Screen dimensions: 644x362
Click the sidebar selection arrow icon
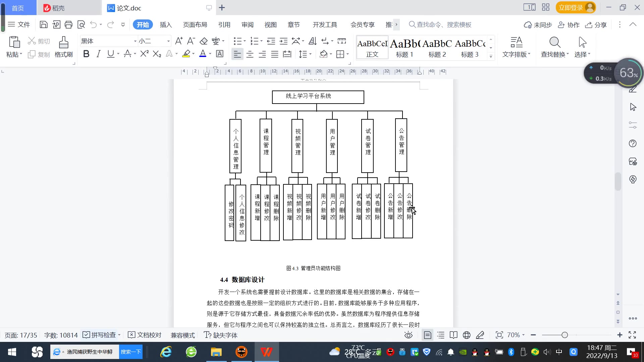tap(633, 107)
